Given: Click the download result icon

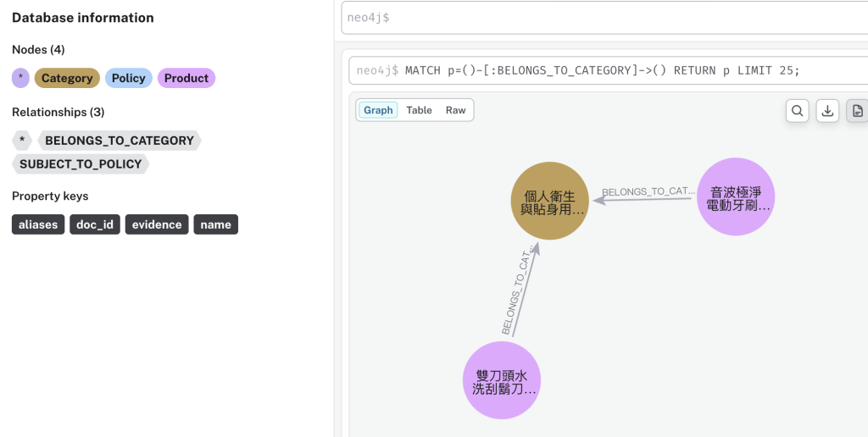Looking at the screenshot, I should 827,111.
